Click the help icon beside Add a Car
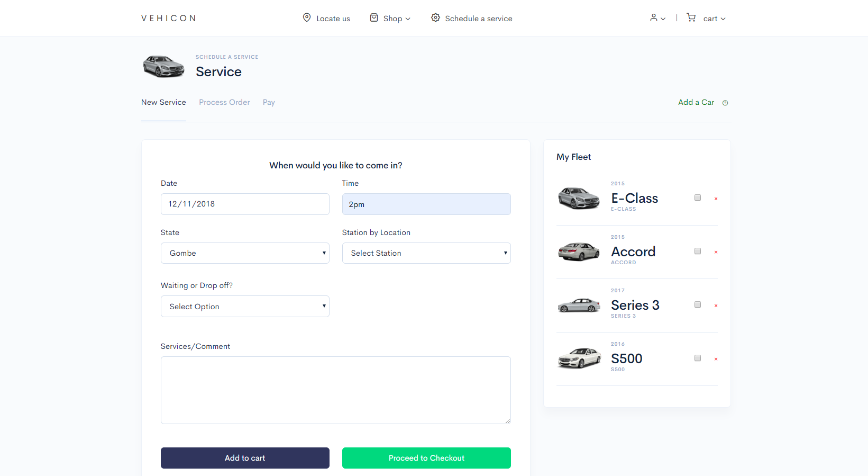 725,103
